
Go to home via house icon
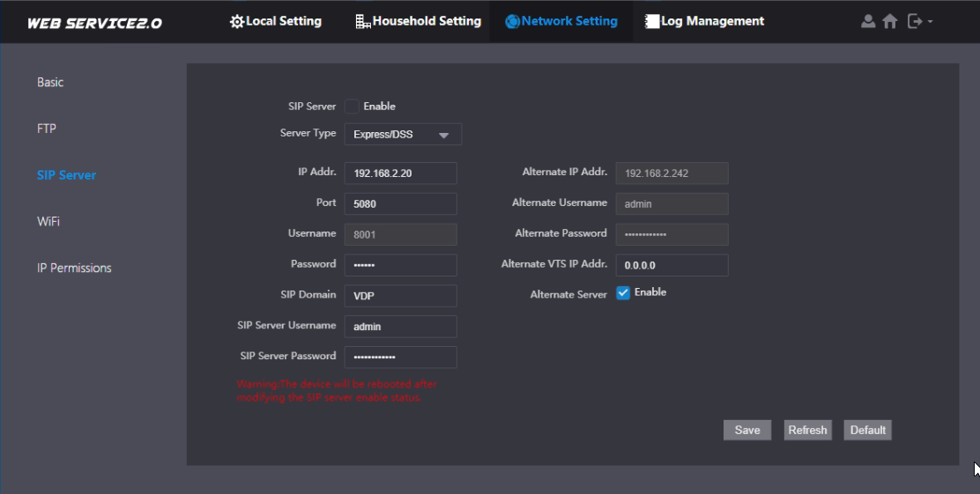coord(890,21)
